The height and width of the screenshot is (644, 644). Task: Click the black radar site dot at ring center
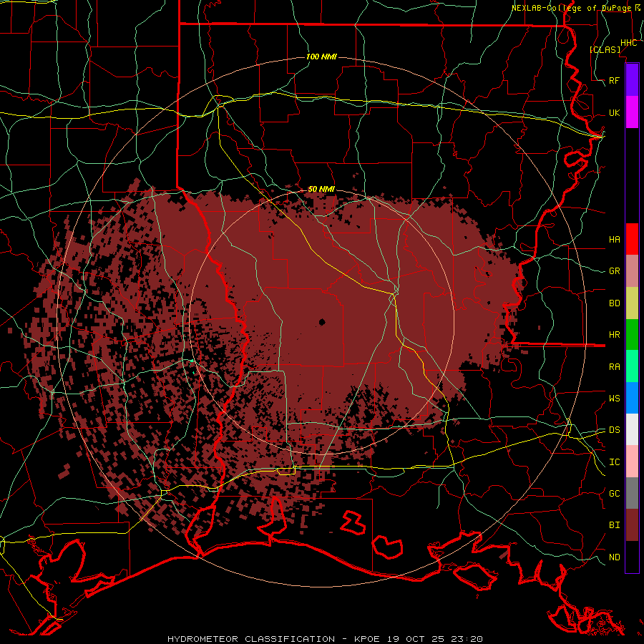(321, 322)
